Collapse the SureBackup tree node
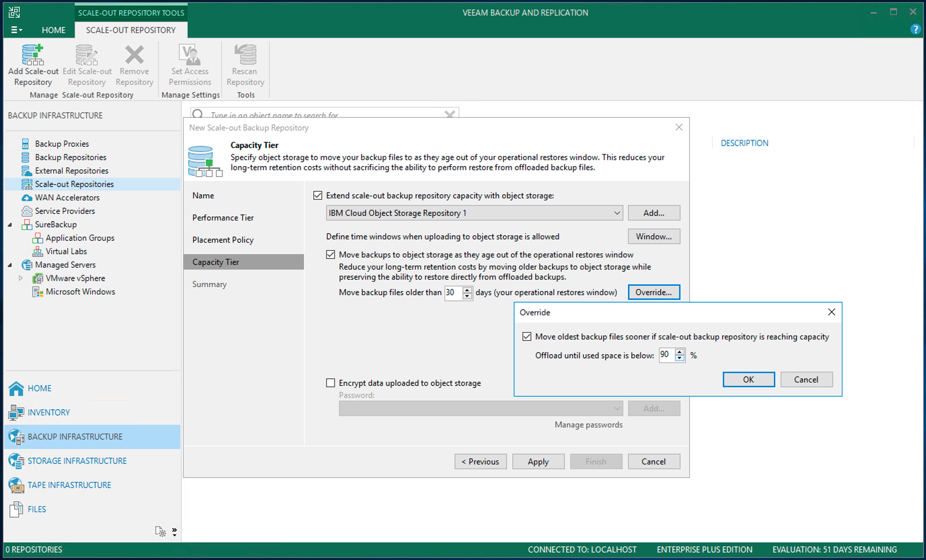 (10, 225)
